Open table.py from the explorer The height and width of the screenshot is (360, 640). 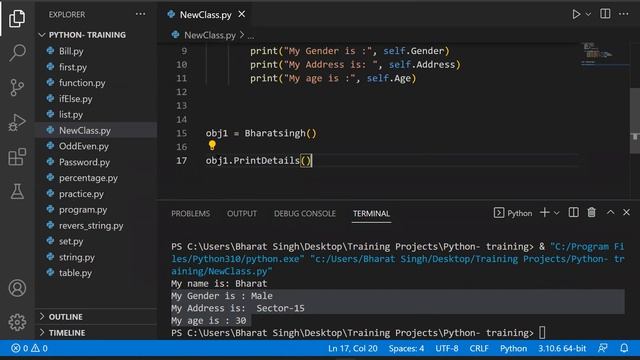75,273
